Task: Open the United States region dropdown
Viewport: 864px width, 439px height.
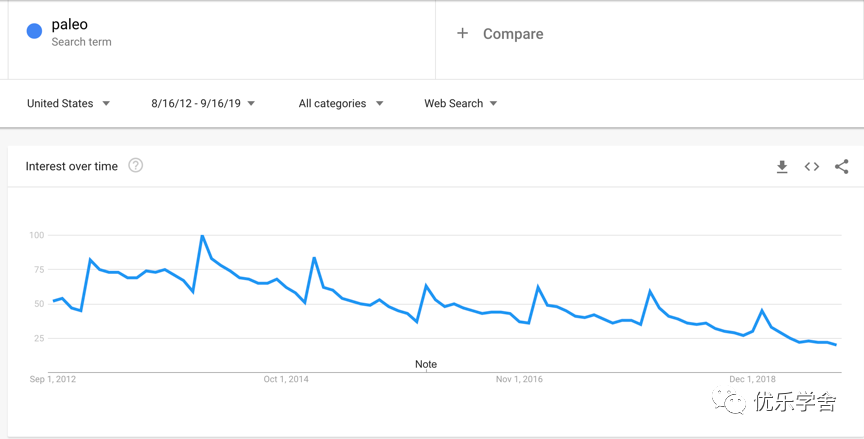Action: pos(68,103)
